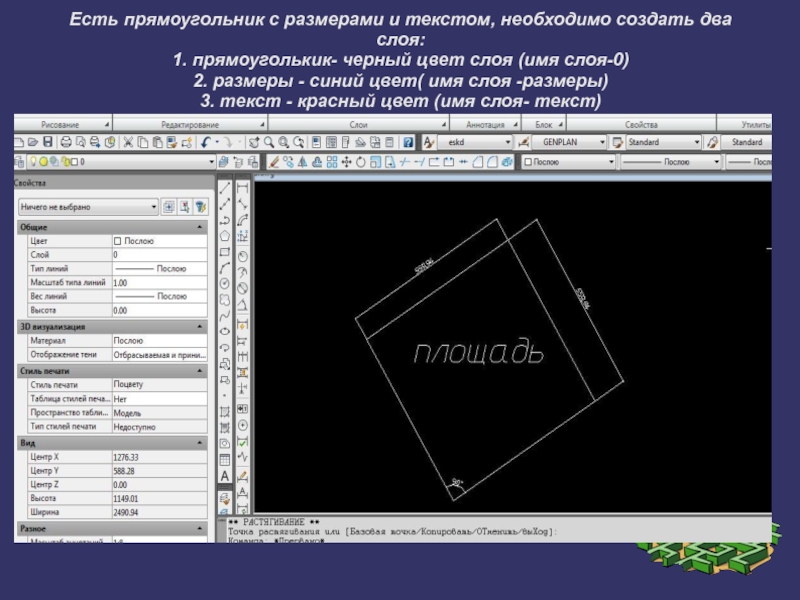
Task: Click the command line prompt area
Action: pyautogui.click(x=497, y=531)
